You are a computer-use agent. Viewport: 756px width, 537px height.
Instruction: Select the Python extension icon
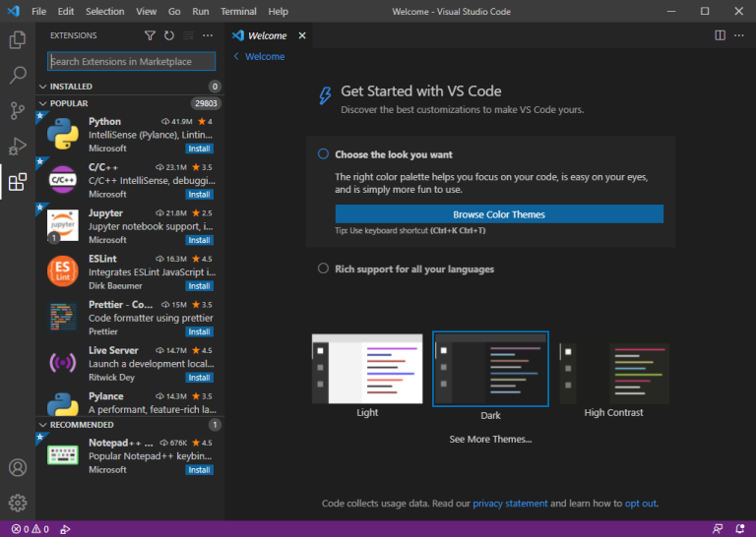(63, 134)
